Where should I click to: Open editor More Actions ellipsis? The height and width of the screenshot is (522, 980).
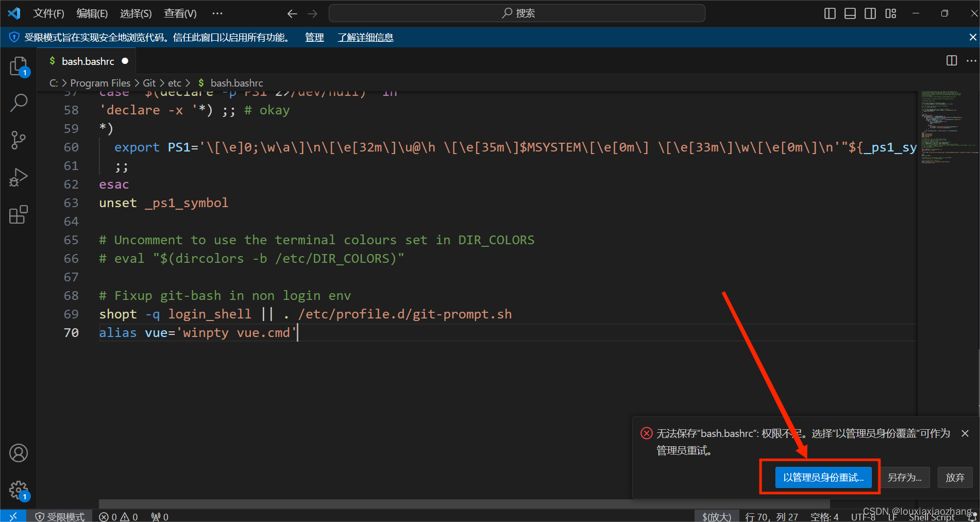pos(971,61)
